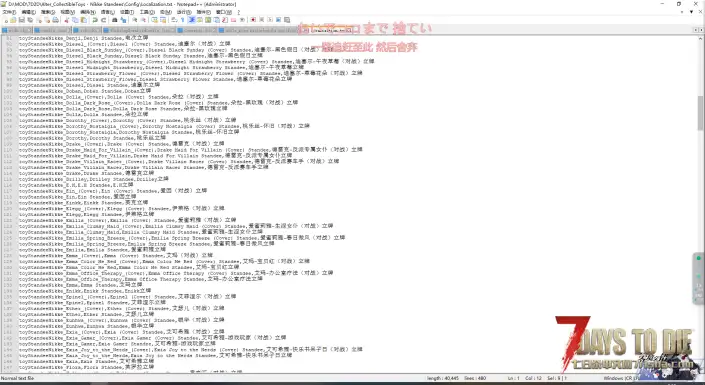This screenshot has height=385, width=705.
Task: Place cursor on line with Dorothy Standee
Action: pos(89,138)
